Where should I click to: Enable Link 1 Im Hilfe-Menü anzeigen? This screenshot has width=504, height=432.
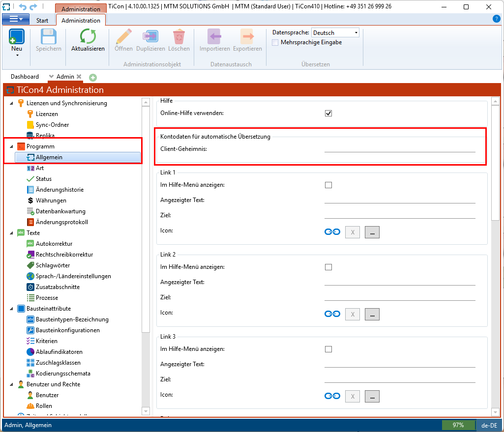click(328, 185)
